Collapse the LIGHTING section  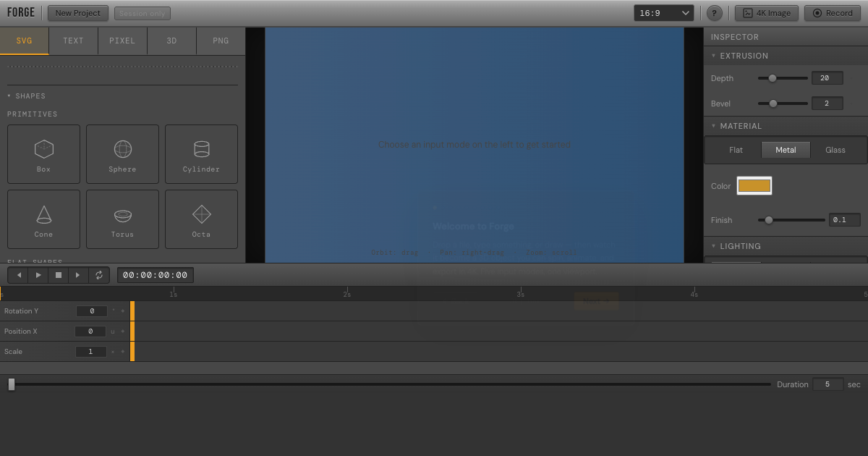pyautogui.click(x=786, y=246)
